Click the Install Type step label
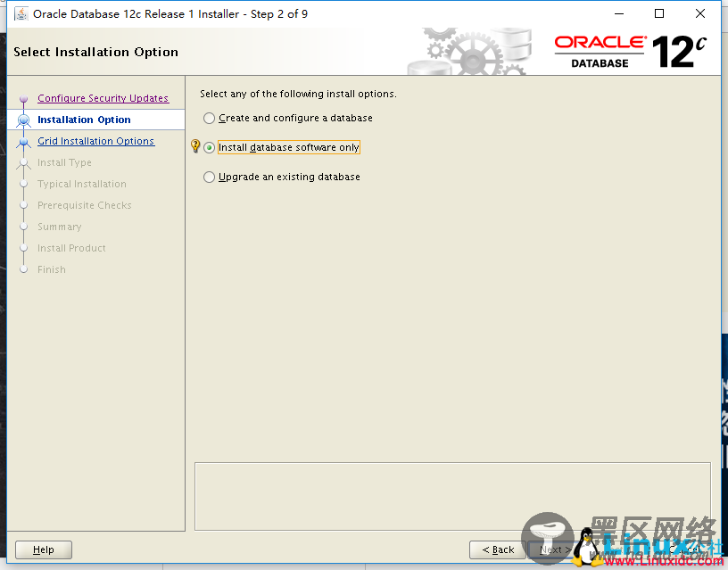 pyautogui.click(x=64, y=162)
